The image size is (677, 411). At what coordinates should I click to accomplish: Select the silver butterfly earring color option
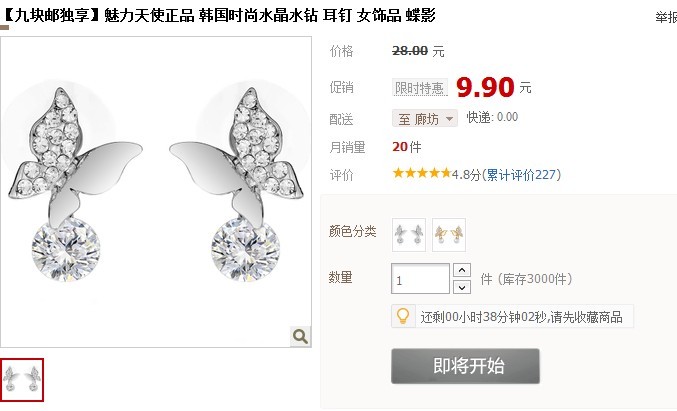point(409,235)
